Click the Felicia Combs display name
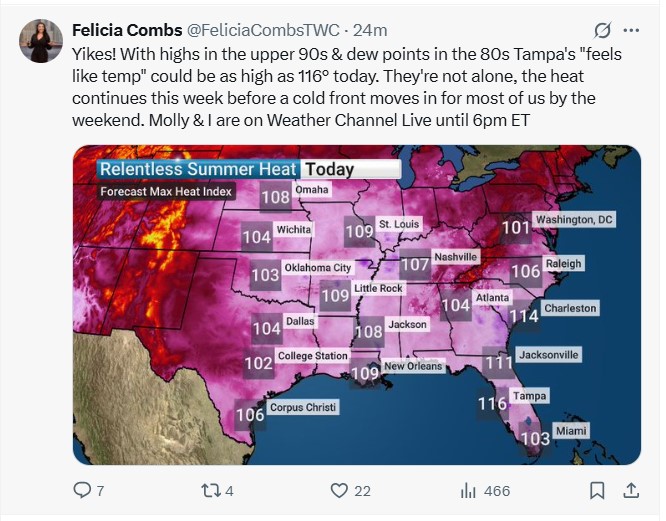The width and height of the screenshot is (666, 521). point(127,30)
